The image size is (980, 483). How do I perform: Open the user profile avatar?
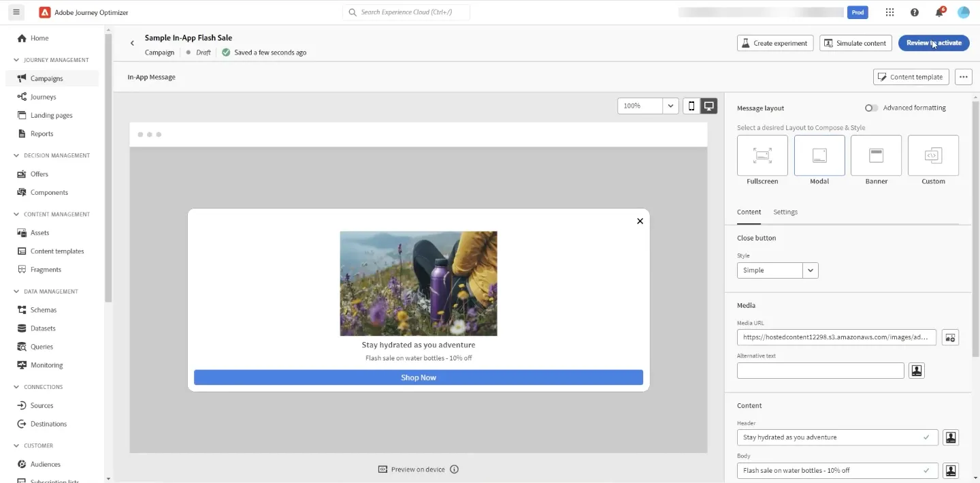(963, 12)
